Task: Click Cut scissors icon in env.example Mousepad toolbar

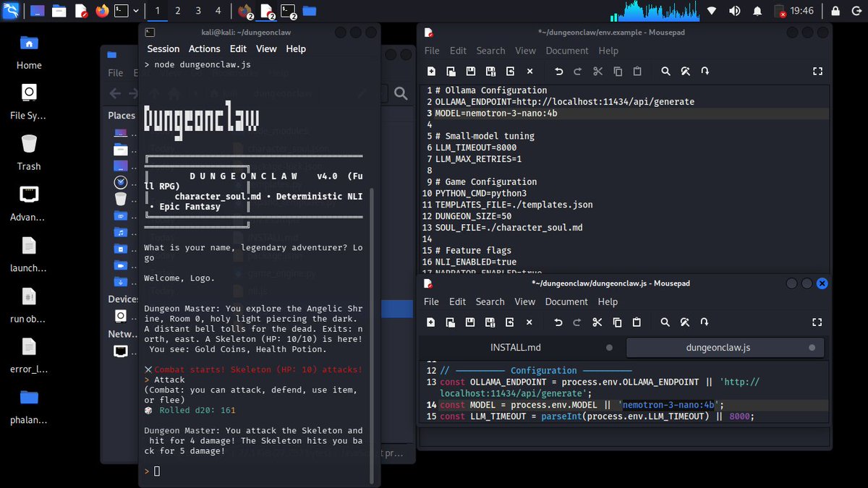Action: pyautogui.click(x=597, y=71)
